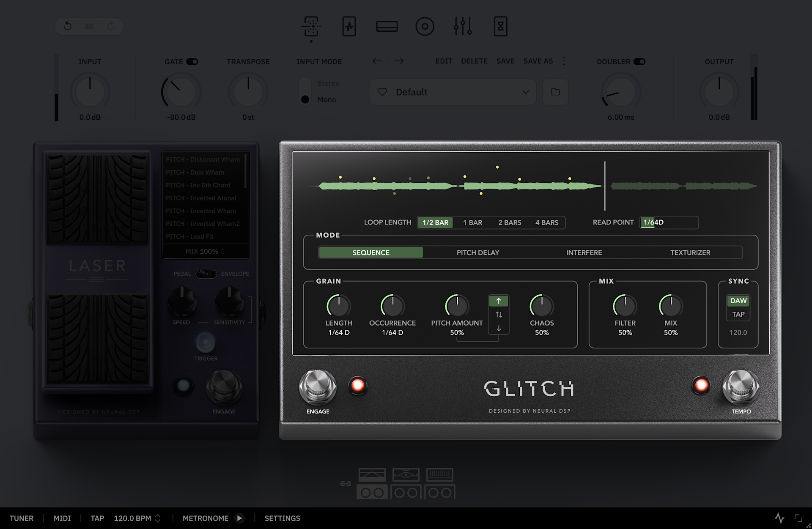Image resolution: width=812 pixels, height=529 pixels.
Task: Adjust the 120.0 BPM stepper arrows
Action: click(158, 518)
